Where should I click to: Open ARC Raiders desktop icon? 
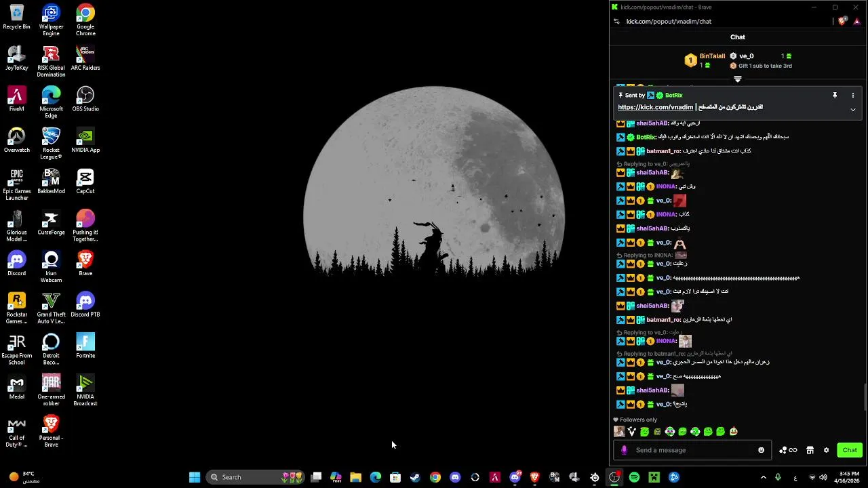click(x=85, y=58)
